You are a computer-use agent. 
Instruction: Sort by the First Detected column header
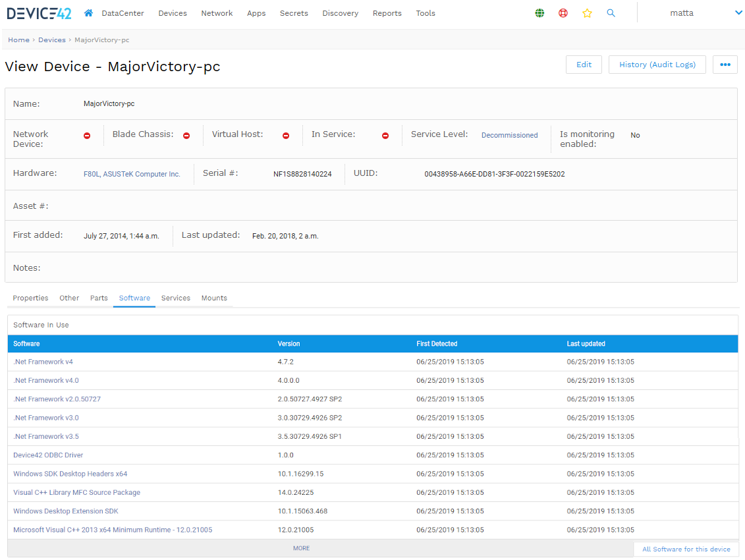click(437, 344)
